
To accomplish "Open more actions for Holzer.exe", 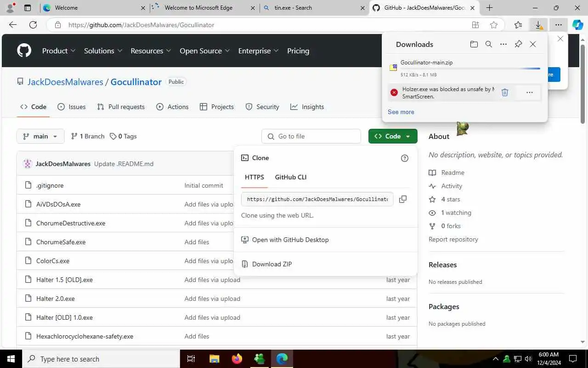I will pyautogui.click(x=530, y=92).
